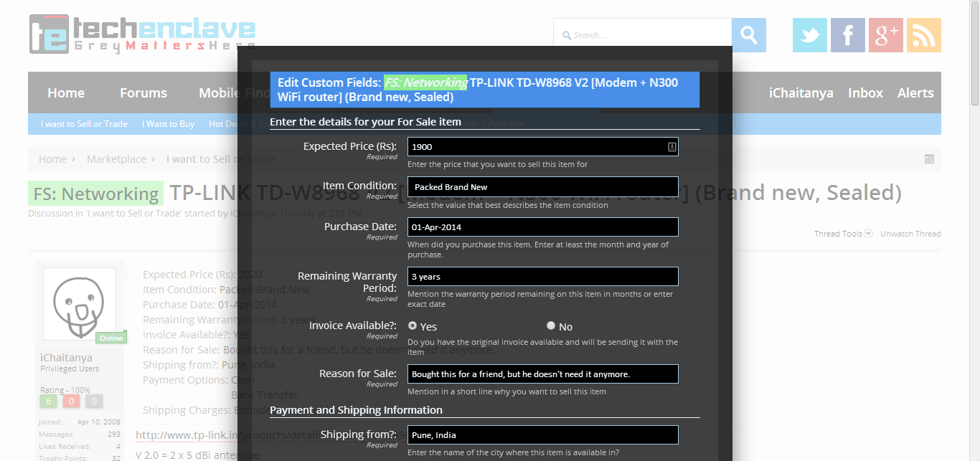Click the Remaining Warranty Period field

tap(543, 276)
